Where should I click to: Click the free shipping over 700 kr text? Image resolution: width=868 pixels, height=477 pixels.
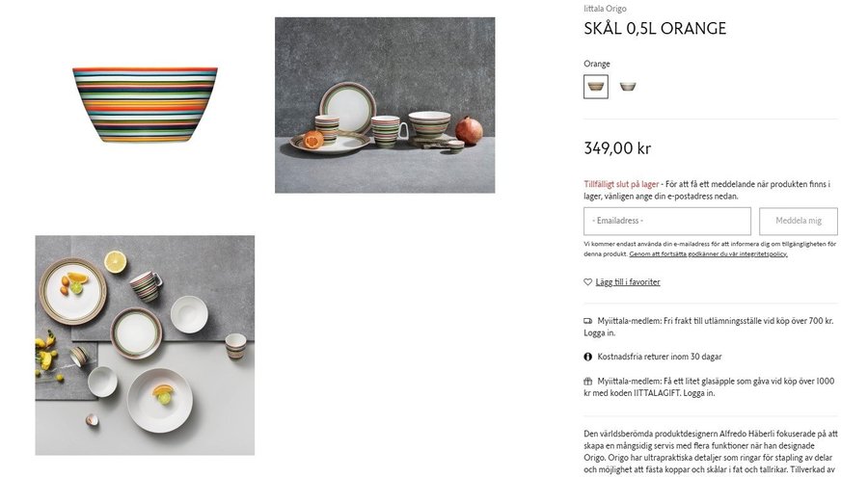(x=715, y=321)
